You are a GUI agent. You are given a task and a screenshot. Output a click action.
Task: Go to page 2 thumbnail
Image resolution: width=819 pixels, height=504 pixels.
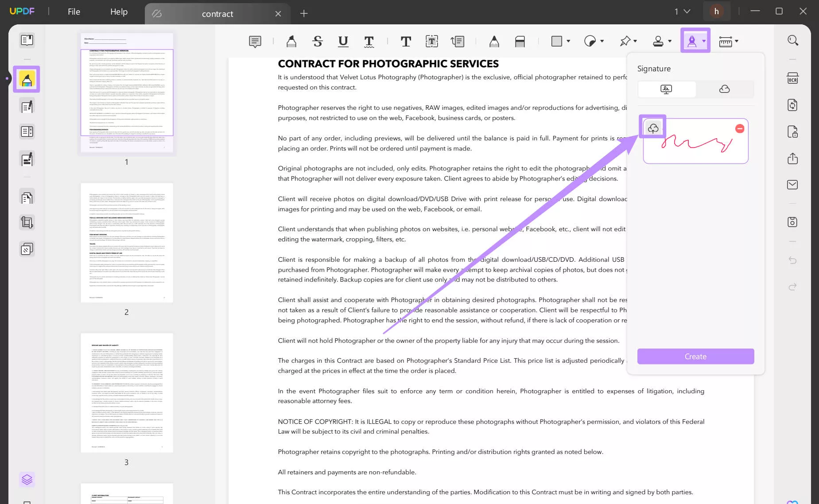pyautogui.click(x=127, y=243)
